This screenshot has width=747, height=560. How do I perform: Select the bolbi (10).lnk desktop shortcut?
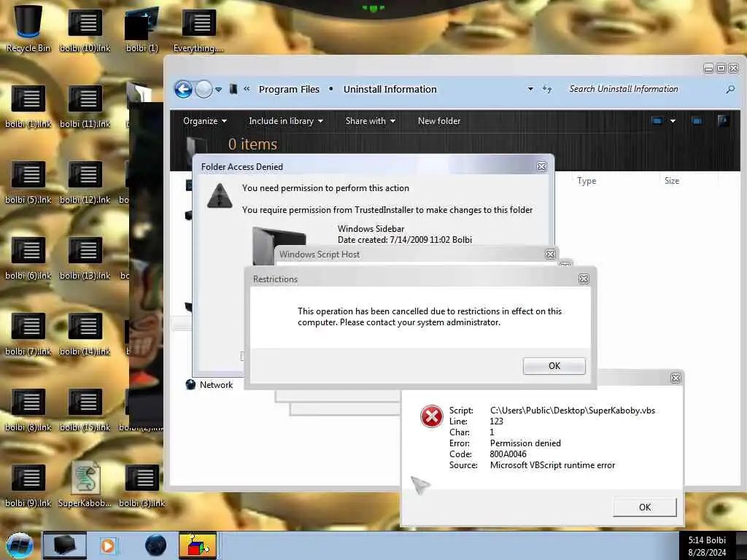(x=85, y=31)
